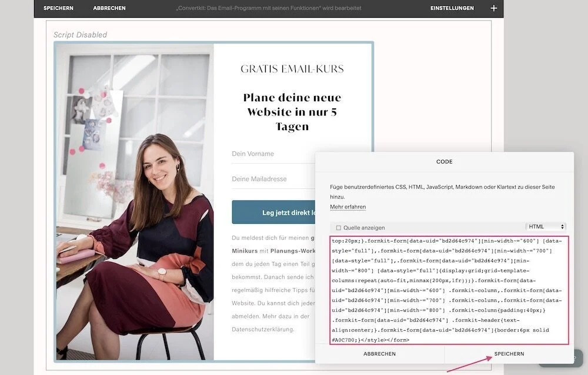Tick the Quelle anzeigen checkbox
Screen dimensions: 588x375
coord(338,228)
